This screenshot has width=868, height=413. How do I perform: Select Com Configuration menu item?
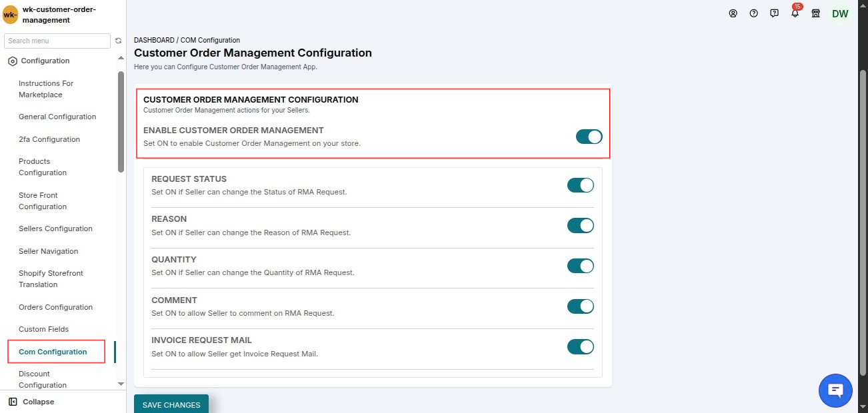click(x=53, y=352)
